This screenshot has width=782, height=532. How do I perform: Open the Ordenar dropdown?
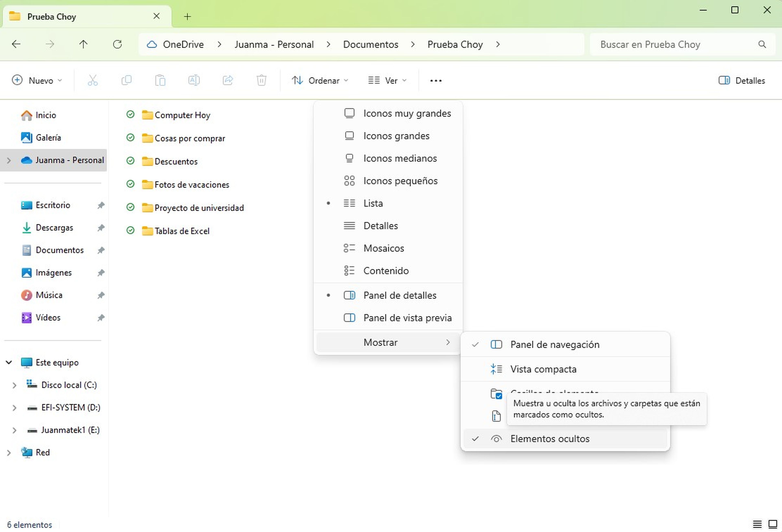[320, 80]
